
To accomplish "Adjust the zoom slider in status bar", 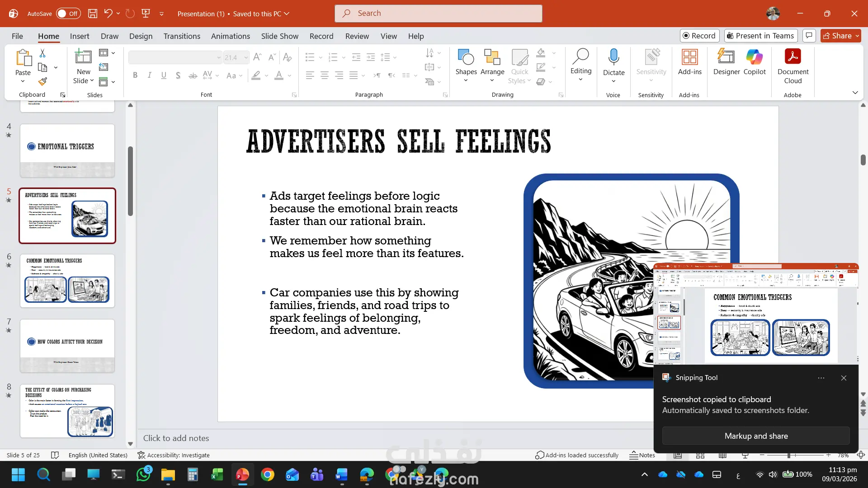I will (x=788, y=455).
